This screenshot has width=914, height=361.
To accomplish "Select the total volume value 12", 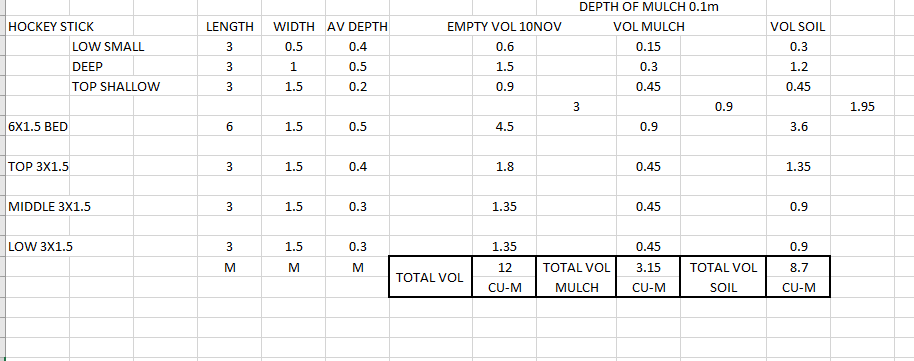I will 504,268.
